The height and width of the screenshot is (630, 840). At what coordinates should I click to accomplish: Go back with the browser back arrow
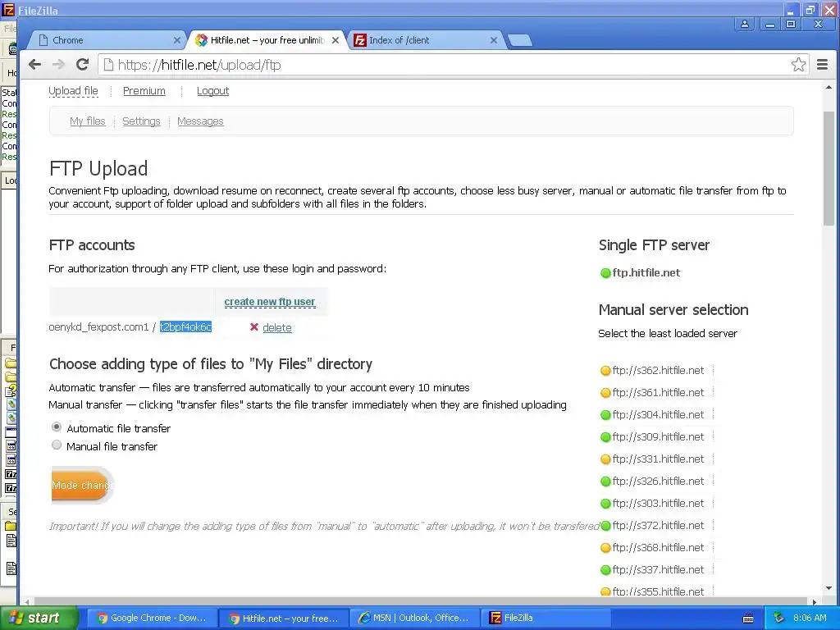point(34,65)
